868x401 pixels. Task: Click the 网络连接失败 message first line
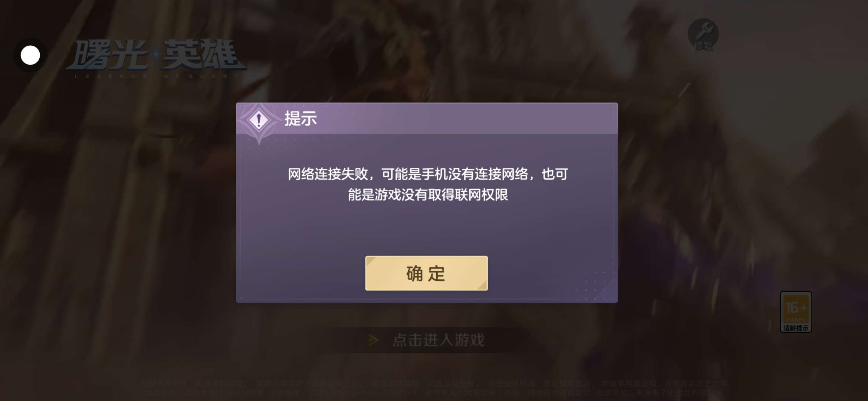(x=428, y=174)
